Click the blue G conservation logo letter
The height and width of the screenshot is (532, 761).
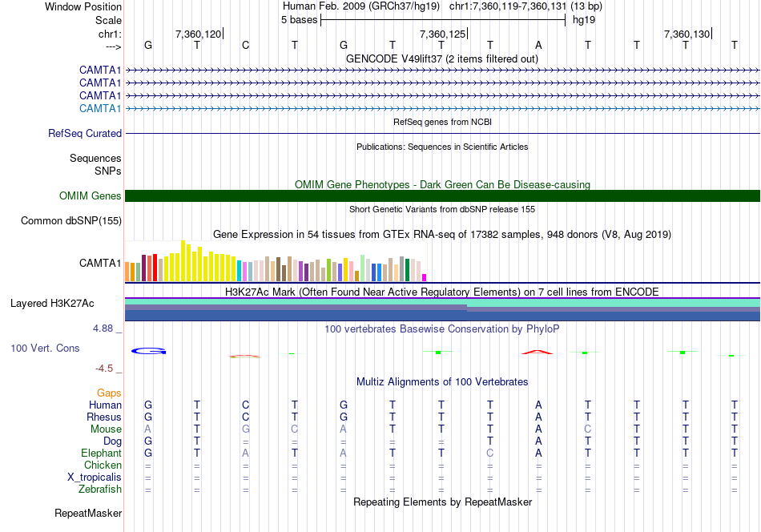(x=148, y=351)
